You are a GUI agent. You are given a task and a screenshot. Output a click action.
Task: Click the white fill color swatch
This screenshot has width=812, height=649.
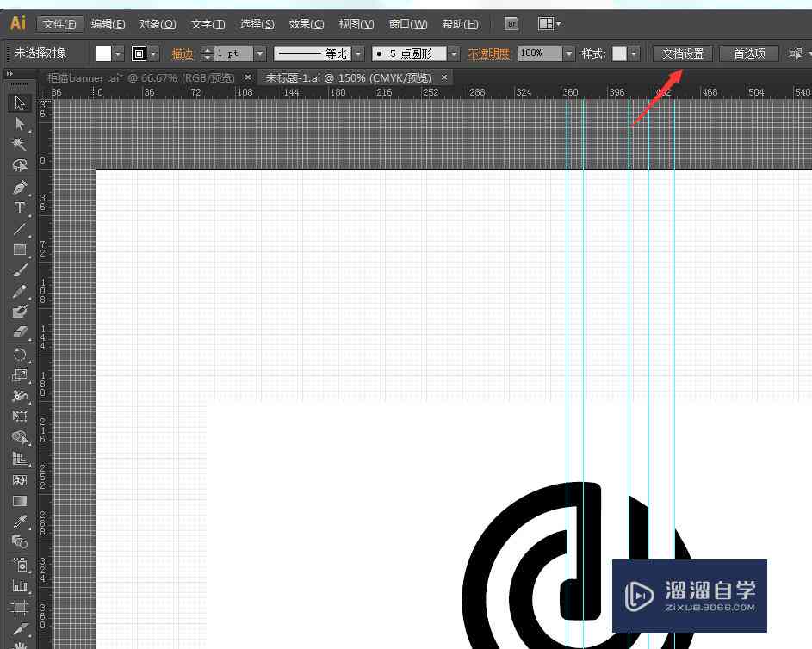(x=103, y=53)
